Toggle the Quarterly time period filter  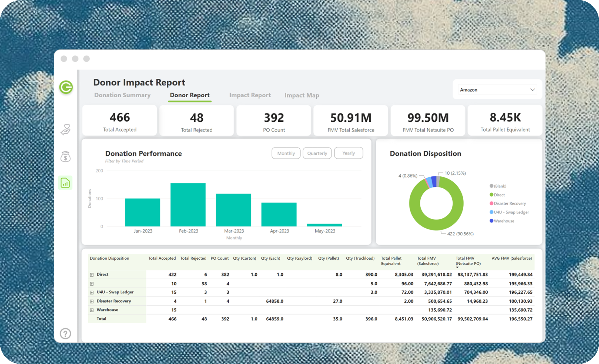click(317, 153)
